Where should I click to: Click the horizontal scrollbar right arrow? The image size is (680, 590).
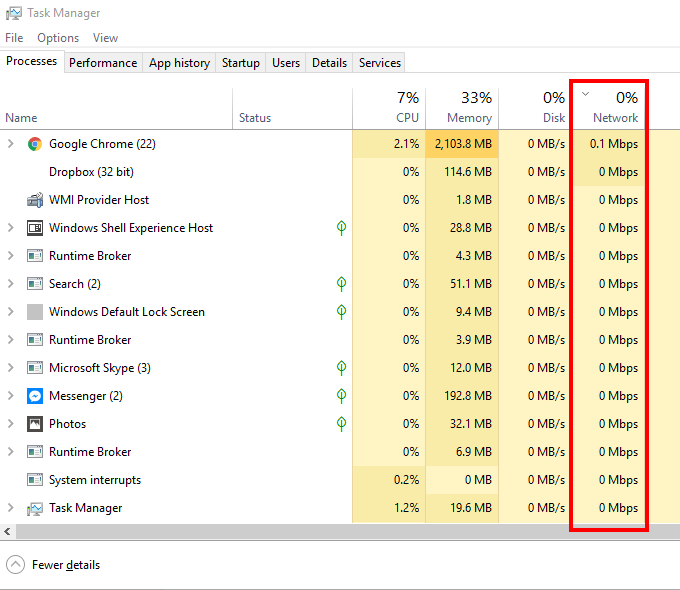(x=673, y=531)
